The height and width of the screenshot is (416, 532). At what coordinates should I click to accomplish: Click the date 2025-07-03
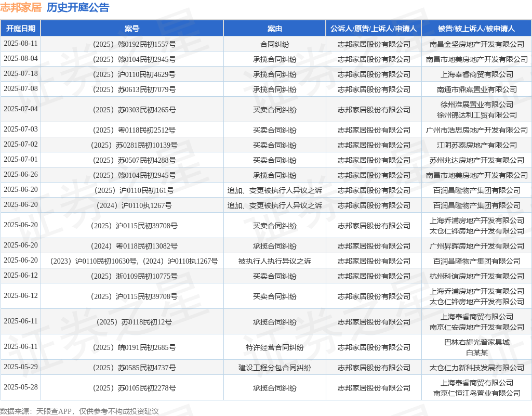(x=21, y=129)
